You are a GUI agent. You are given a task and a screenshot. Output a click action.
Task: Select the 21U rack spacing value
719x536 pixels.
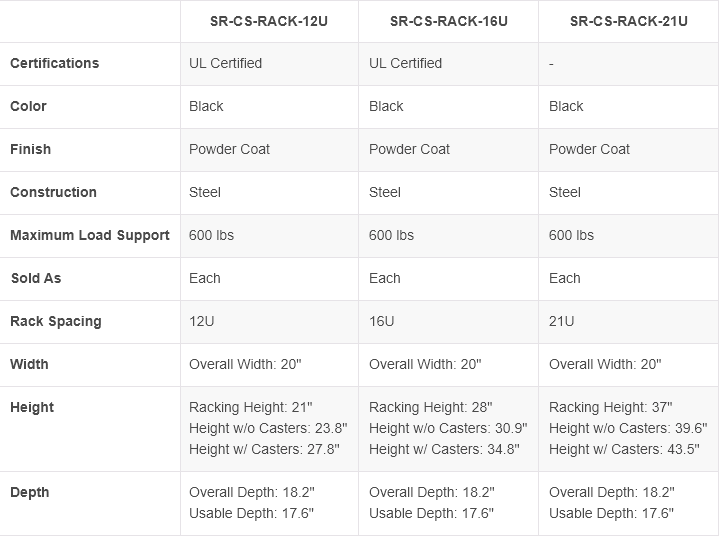click(x=562, y=321)
